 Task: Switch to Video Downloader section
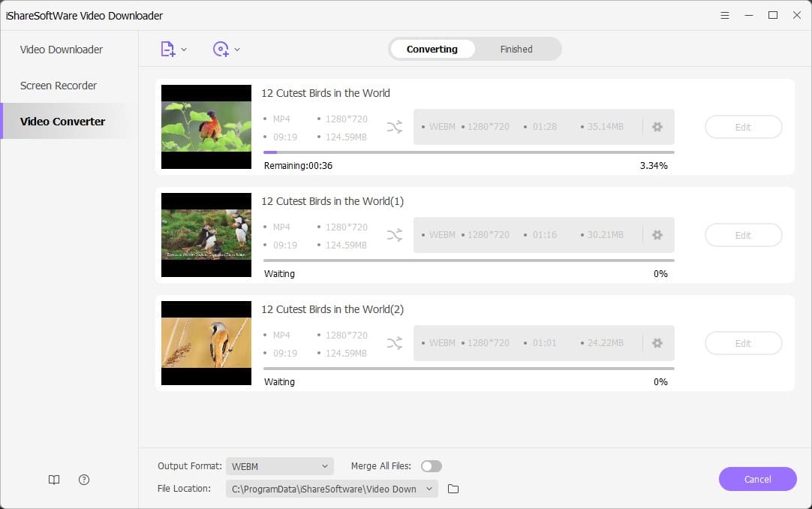click(61, 49)
